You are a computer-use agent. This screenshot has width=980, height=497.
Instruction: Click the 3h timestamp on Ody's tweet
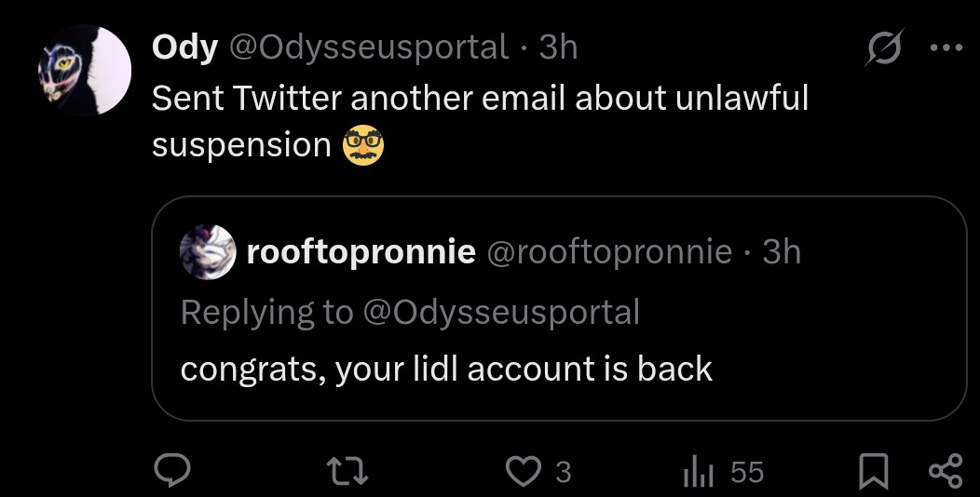click(x=558, y=47)
